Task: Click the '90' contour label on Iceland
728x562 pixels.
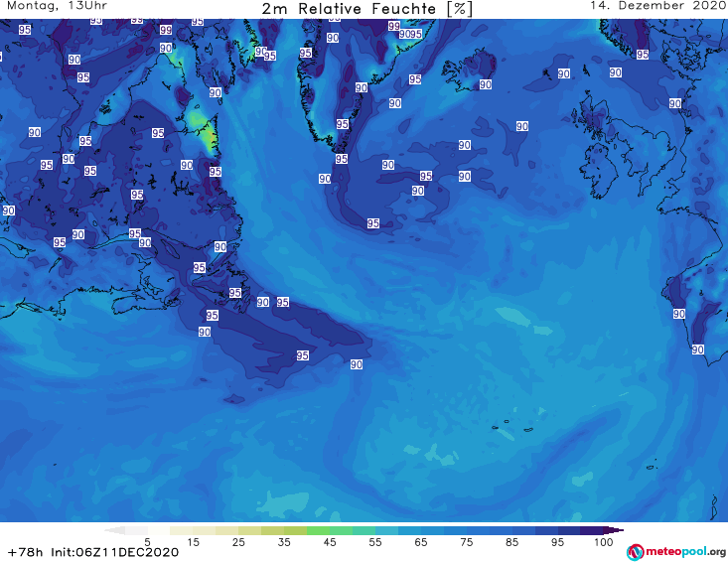Action: click(x=486, y=84)
